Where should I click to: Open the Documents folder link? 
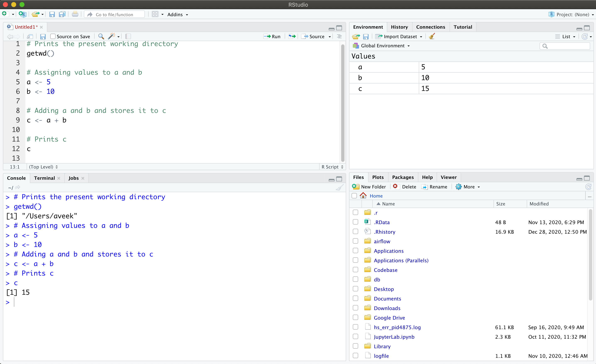(x=387, y=298)
